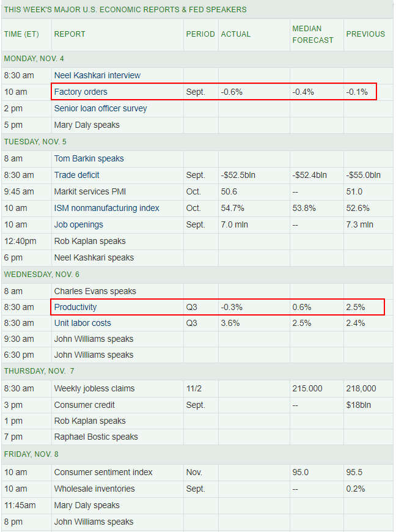Click ISM index actual value 54.7%
The image size is (396, 532).
233,208
